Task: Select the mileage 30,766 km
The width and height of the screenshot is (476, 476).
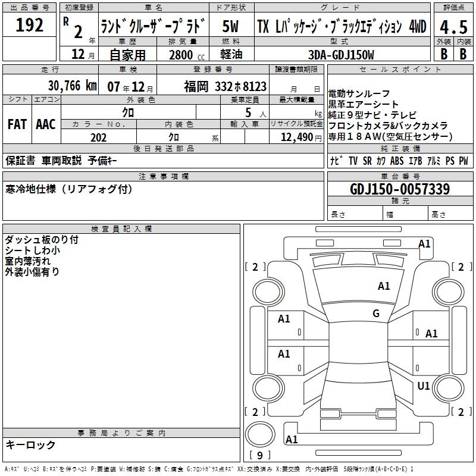Action: [72, 86]
